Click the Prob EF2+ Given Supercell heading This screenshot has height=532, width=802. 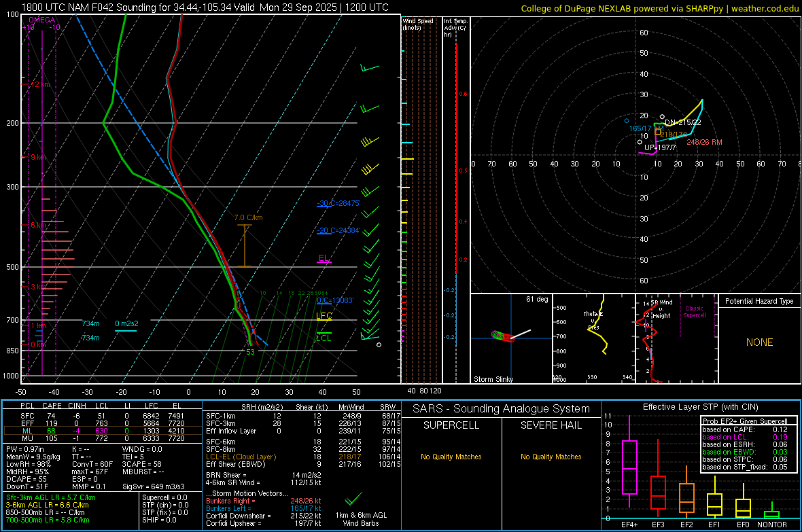[x=745, y=421]
